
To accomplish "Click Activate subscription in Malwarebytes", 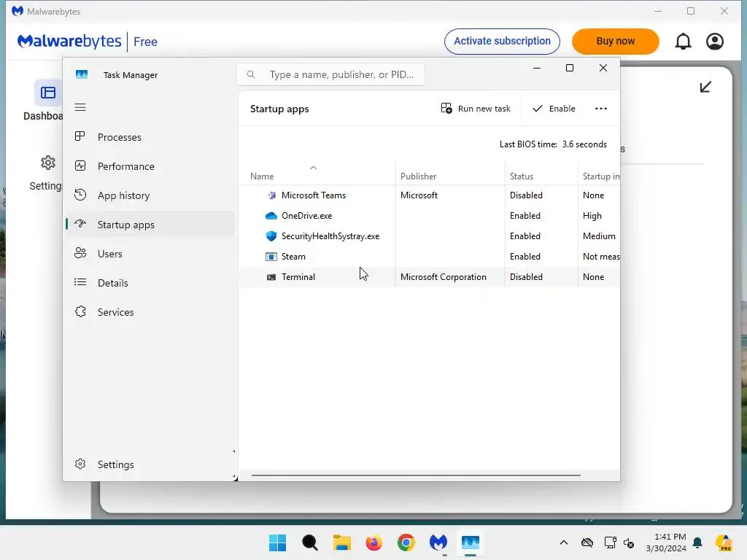I will (502, 42).
